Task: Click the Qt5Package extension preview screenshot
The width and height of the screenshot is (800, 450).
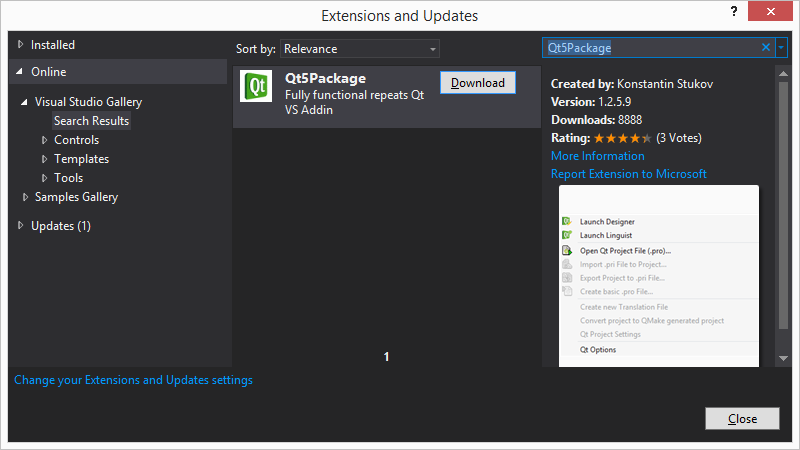Action: coord(659,276)
